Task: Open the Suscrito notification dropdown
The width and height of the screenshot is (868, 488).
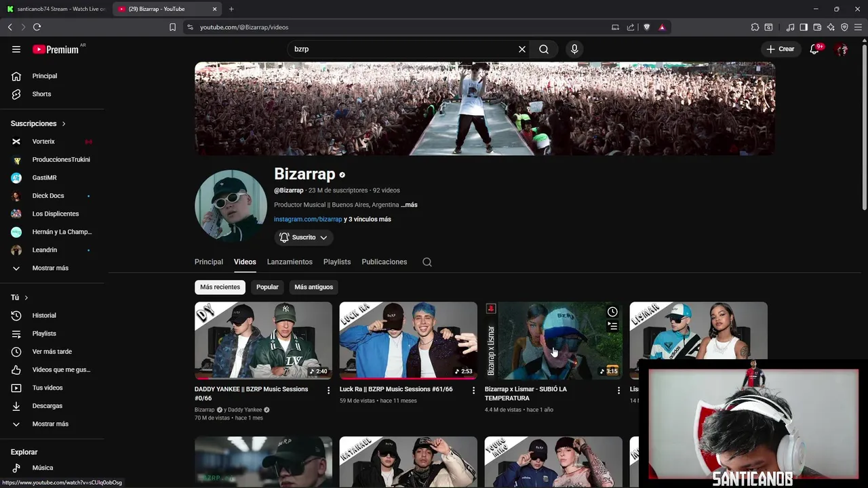Action: click(304, 237)
